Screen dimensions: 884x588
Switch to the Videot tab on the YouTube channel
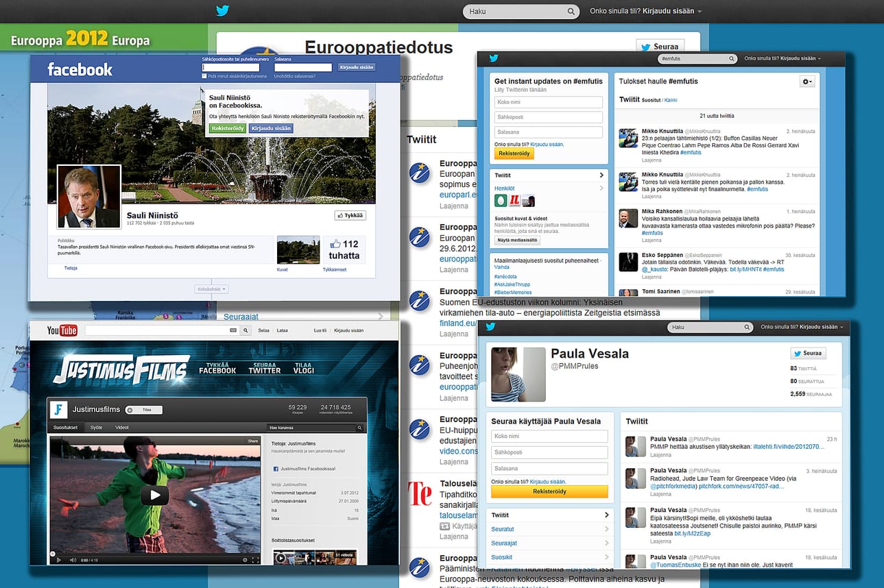[122, 428]
